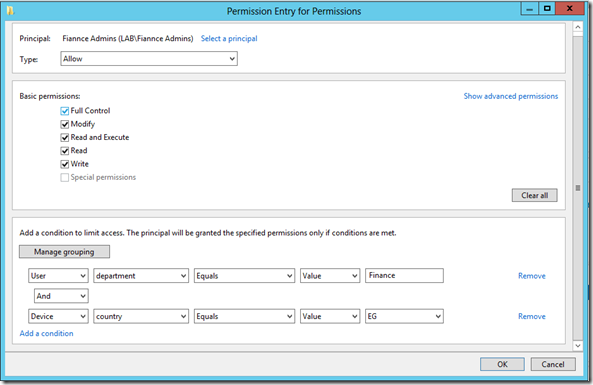Close the Permission Entry dialog

pyautogui.click(x=570, y=8)
